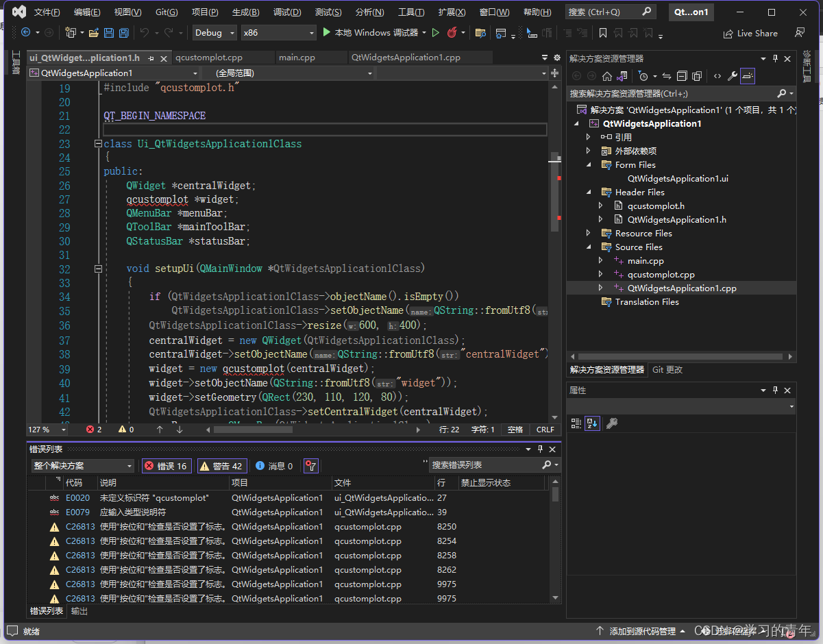This screenshot has width=823, height=644.
Task: Click the switch views icon in Solution Explorer
Action: point(623,76)
